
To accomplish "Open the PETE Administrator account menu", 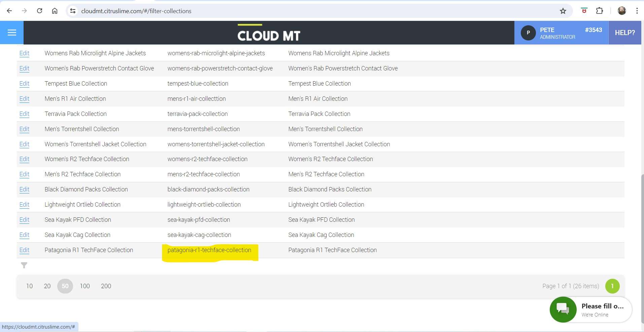I will click(x=561, y=33).
